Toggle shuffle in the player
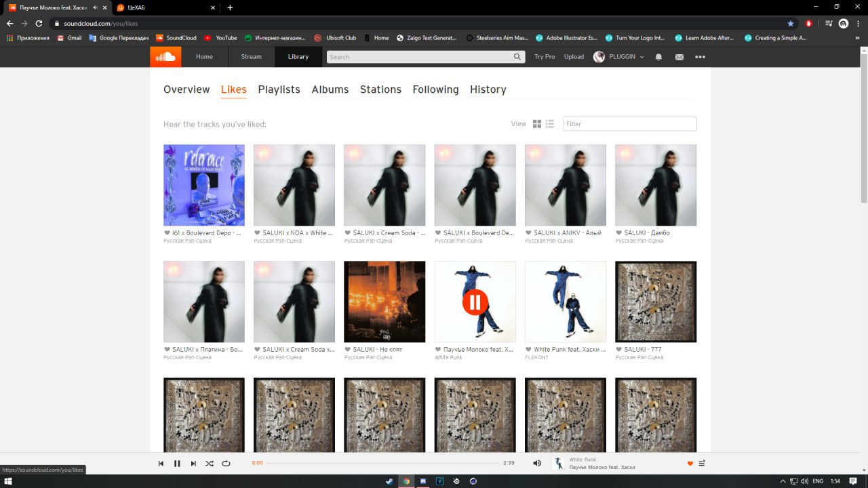 [210, 464]
